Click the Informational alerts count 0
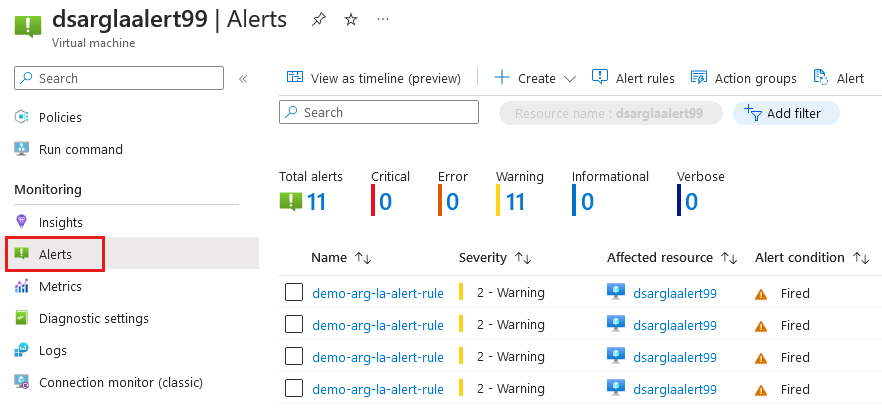 pyautogui.click(x=587, y=202)
